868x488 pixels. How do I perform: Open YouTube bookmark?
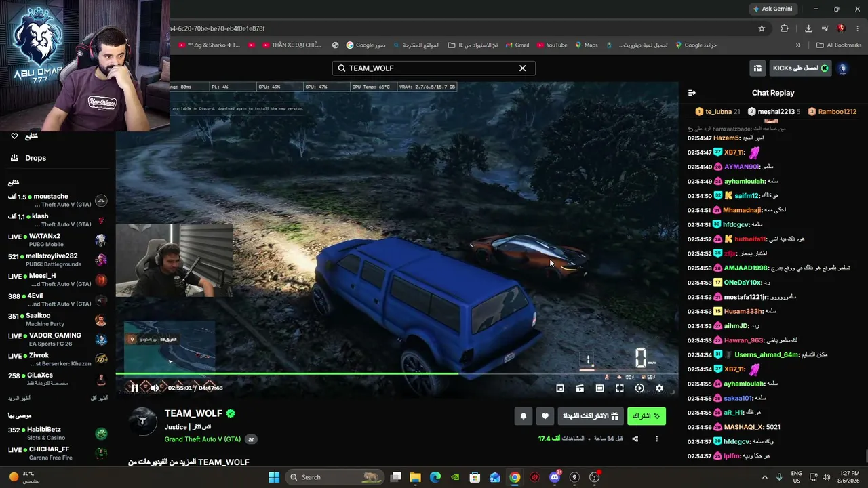(x=551, y=45)
